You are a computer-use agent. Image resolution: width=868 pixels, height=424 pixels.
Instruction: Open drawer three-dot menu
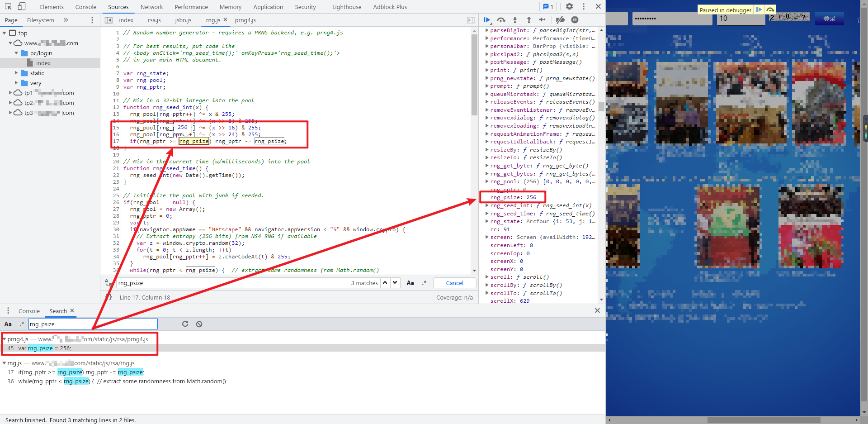click(8, 311)
